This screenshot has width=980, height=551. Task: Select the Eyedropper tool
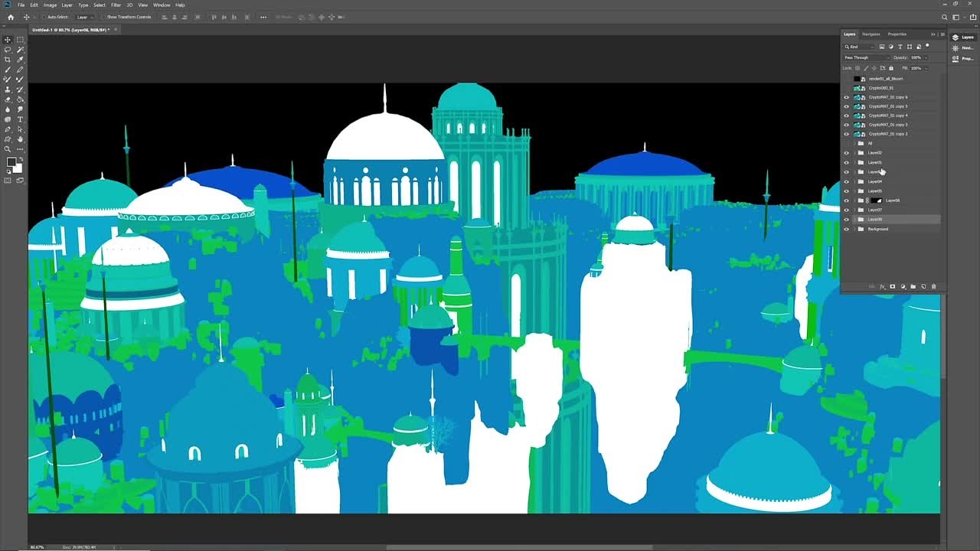(x=20, y=60)
